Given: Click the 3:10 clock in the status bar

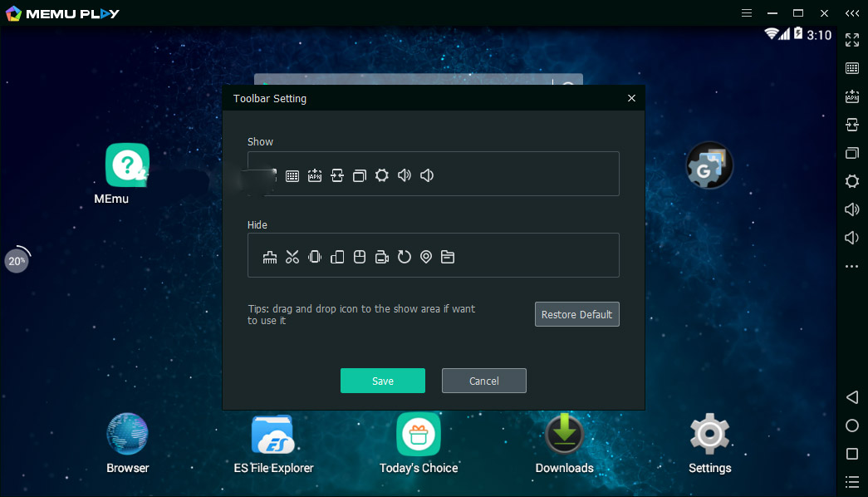Looking at the screenshot, I should [x=819, y=35].
